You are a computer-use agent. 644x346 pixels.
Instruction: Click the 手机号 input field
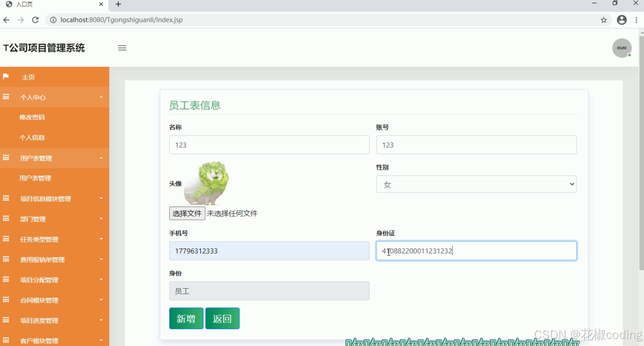coord(269,250)
